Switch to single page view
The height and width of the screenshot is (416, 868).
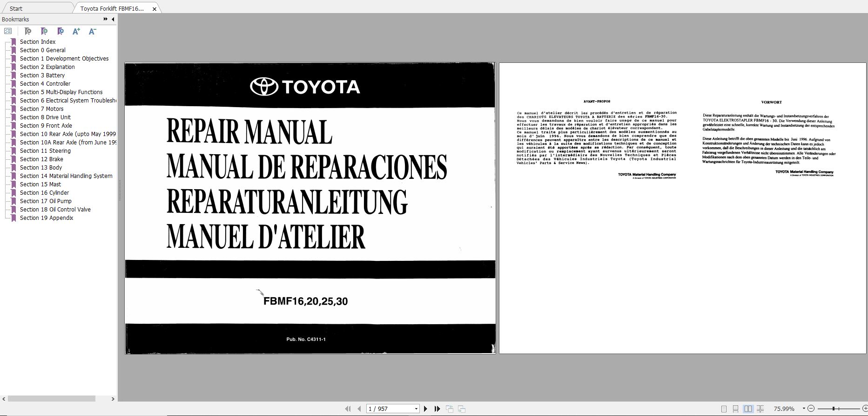(x=724, y=409)
